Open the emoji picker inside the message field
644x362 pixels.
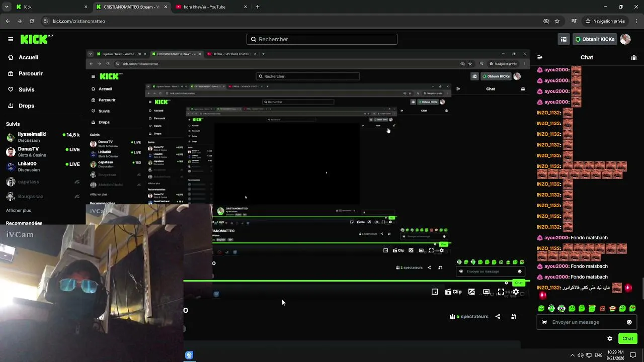[629, 322]
